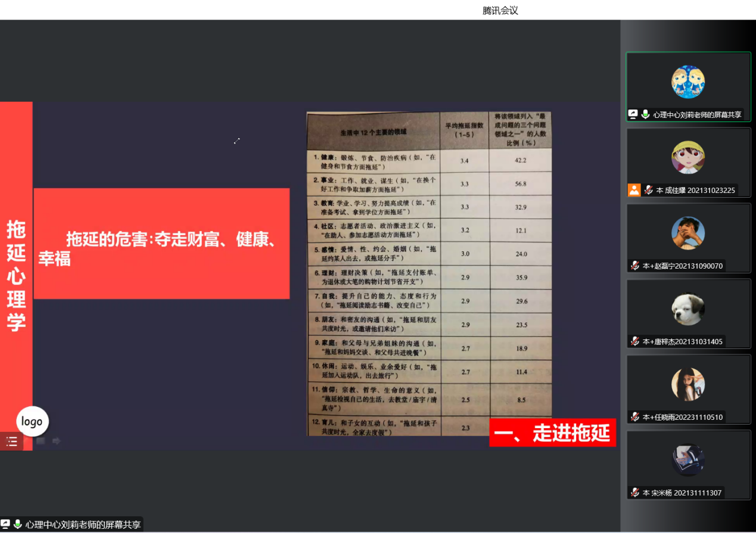
Task: Click the 拖延心理学 red sidebar title
Action: tap(15, 275)
